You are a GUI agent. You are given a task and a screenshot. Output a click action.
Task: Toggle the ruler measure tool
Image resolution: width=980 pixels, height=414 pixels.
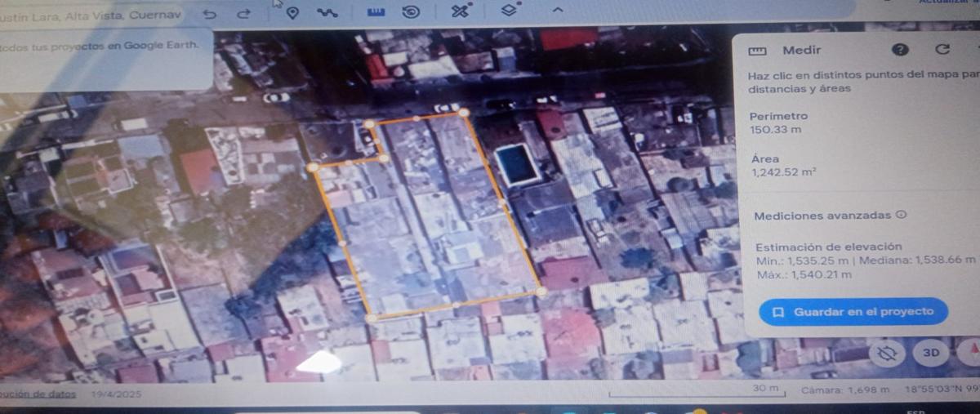tap(376, 11)
